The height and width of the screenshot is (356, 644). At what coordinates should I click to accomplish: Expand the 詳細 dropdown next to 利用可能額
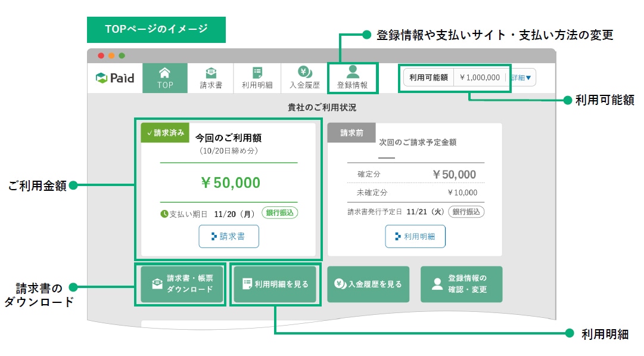pos(521,78)
